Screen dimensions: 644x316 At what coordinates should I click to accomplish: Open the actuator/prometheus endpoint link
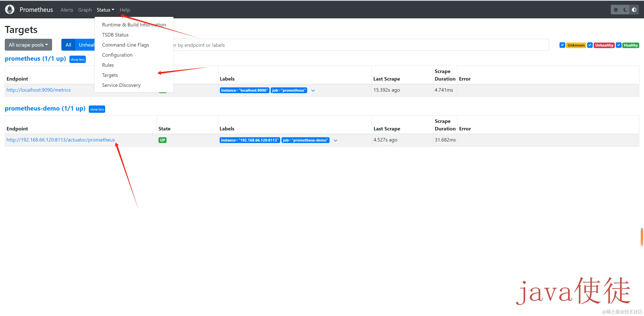[x=61, y=140]
